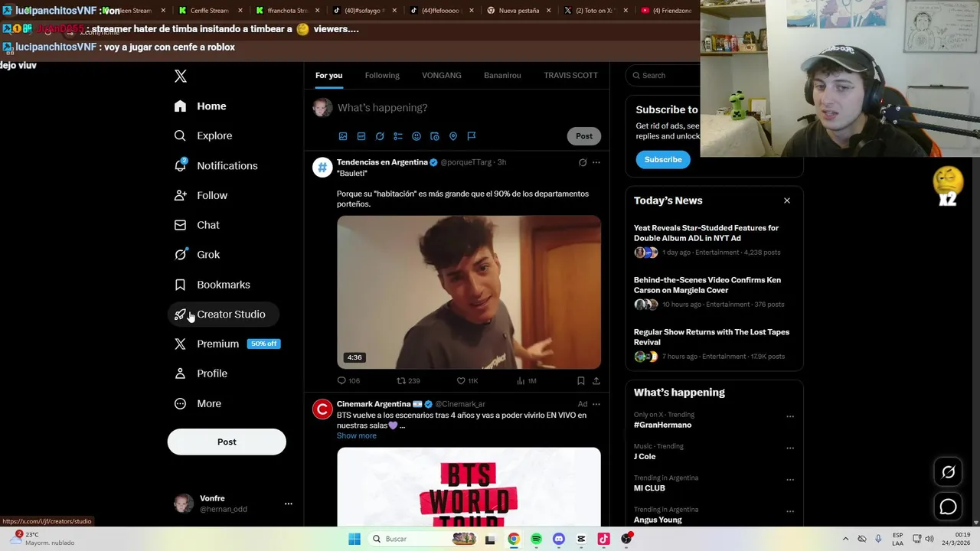Open the emoji picker in composer

(x=416, y=136)
